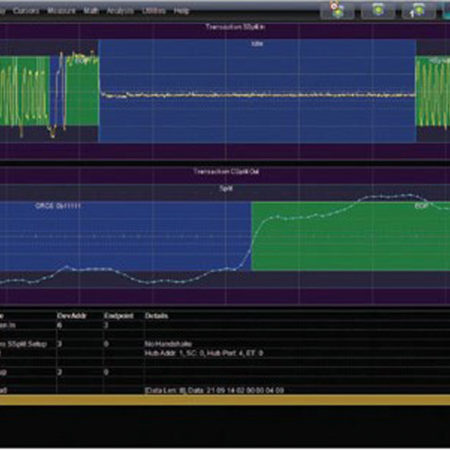The width and height of the screenshot is (450, 450).
Task: Click the middle green toolbar icon
Action: [x=378, y=10]
